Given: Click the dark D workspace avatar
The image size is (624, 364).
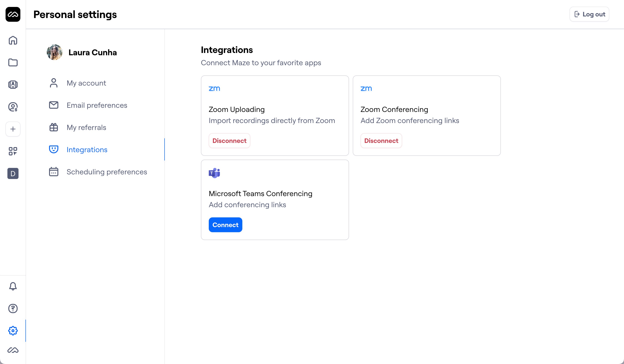Looking at the screenshot, I should click(13, 173).
